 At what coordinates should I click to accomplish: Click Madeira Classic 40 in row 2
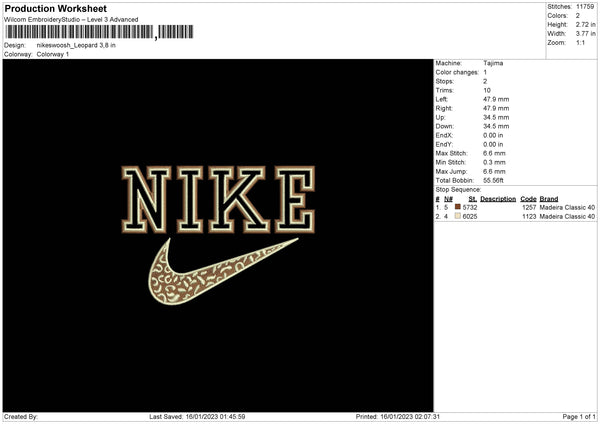[x=567, y=217]
